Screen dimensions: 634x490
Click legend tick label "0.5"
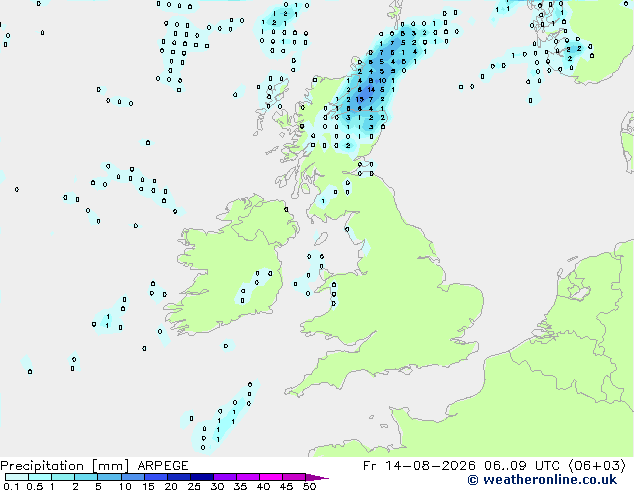(x=34, y=486)
